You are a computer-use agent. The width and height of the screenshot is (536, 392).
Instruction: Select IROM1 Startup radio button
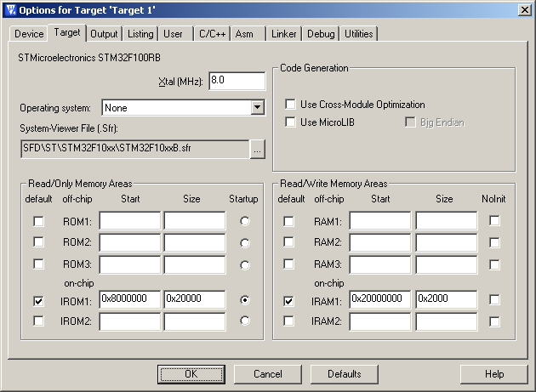245,300
